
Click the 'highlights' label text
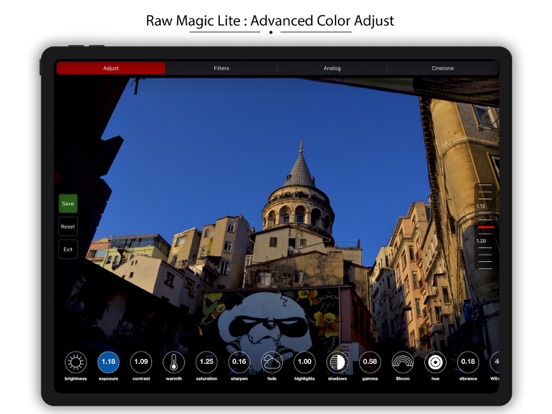305,379
